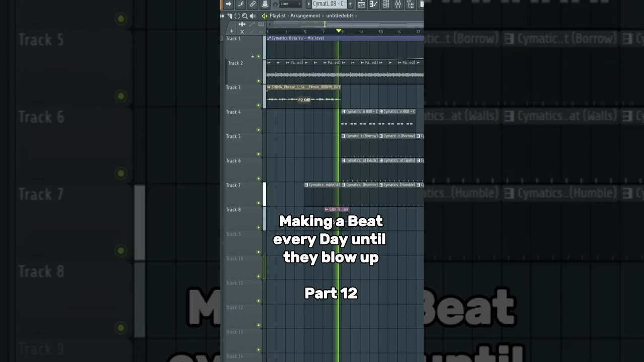Click the stamp tool icon in toolbar
This screenshot has width=644, height=362.
(x=265, y=4)
